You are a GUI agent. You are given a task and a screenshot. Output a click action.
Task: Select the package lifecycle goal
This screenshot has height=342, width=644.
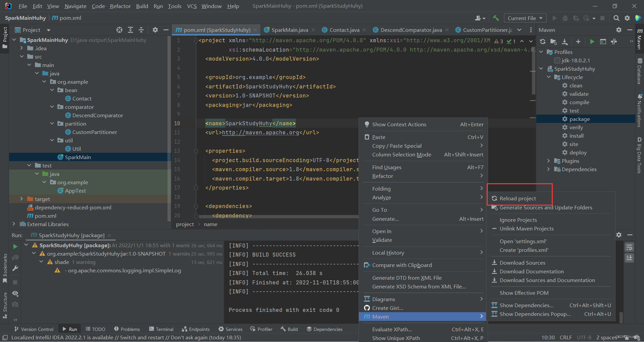click(x=579, y=119)
